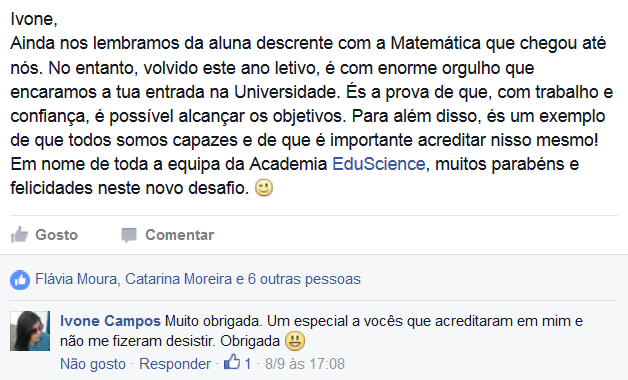The image size is (628, 380).
Task: Click the post paragraph starting with Ainda nos lembramos
Action: [x=312, y=116]
